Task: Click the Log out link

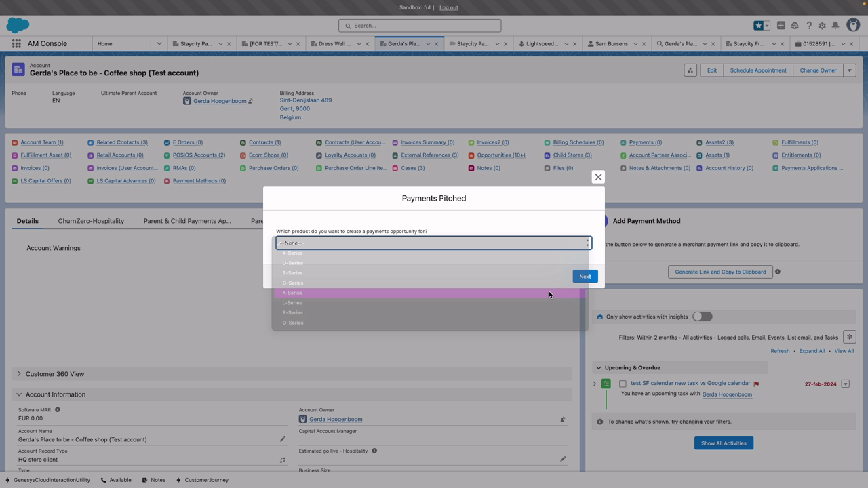Action: pos(449,7)
